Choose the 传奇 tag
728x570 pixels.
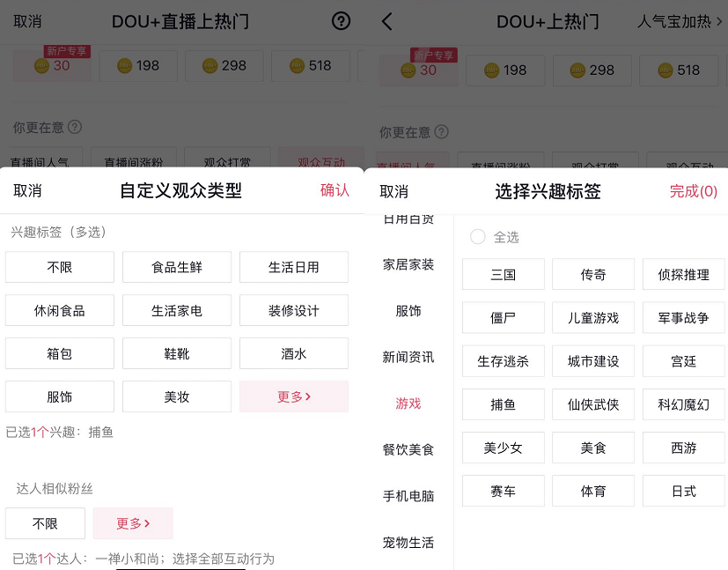tap(593, 275)
